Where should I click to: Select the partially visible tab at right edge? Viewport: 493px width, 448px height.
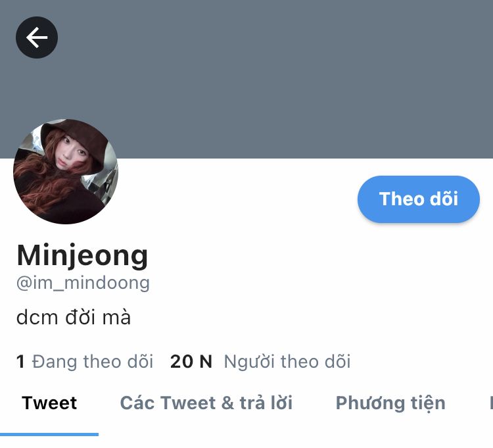point(491,403)
